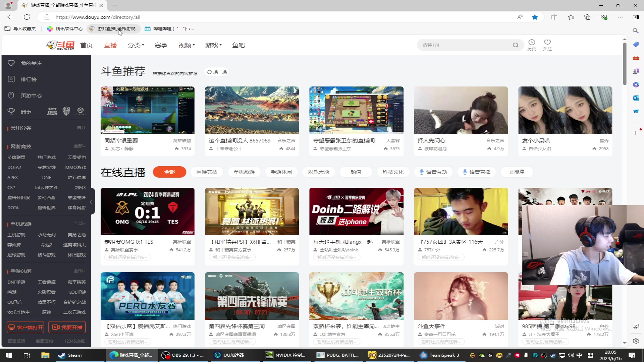This screenshot has width=644, height=362.
Task: Open the 英雄联盟 category link in sidebar
Action: coord(16,157)
